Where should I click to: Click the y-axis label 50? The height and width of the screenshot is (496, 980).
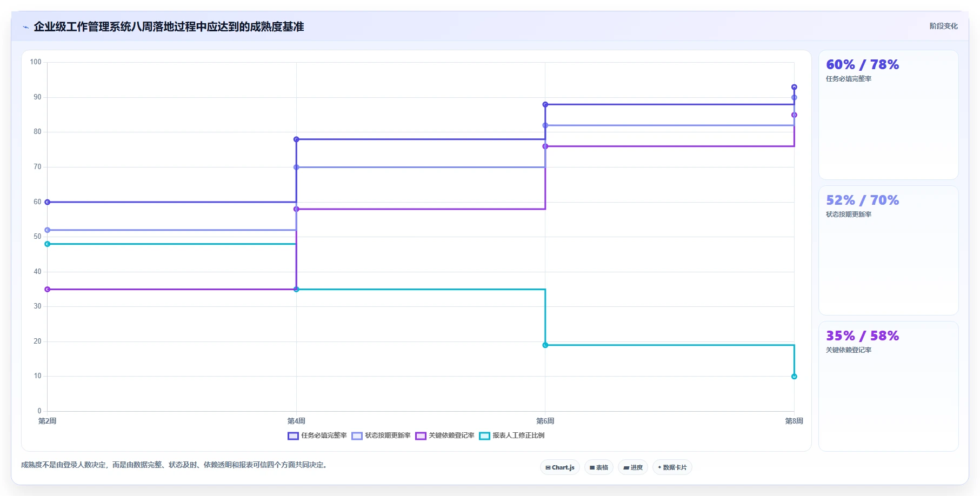pos(37,237)
